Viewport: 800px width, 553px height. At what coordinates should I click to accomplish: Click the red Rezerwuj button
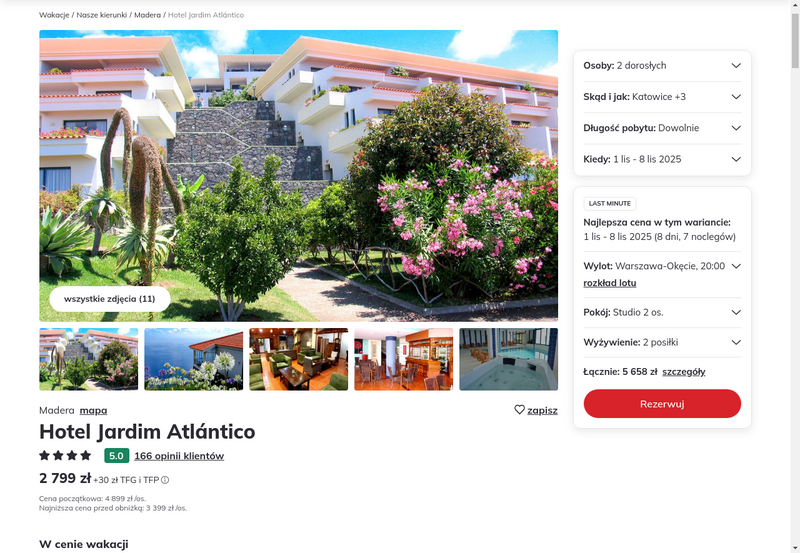pos(662,404)
